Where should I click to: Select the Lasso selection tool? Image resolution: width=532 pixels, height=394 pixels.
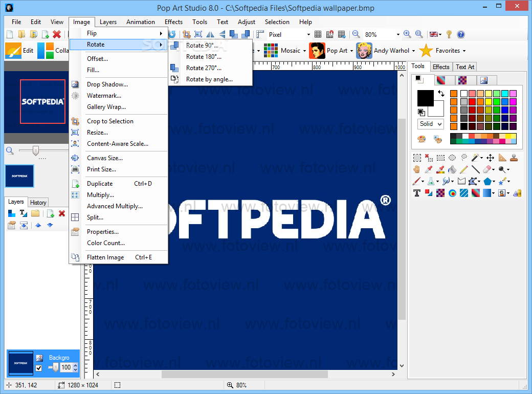464,158
